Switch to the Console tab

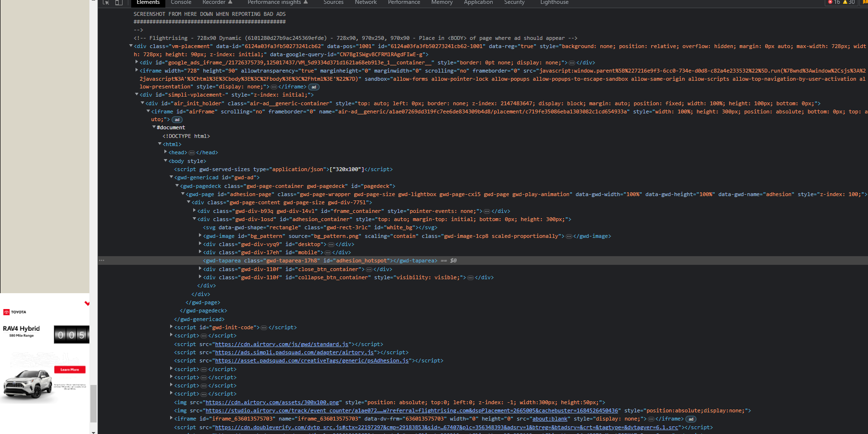181,2
